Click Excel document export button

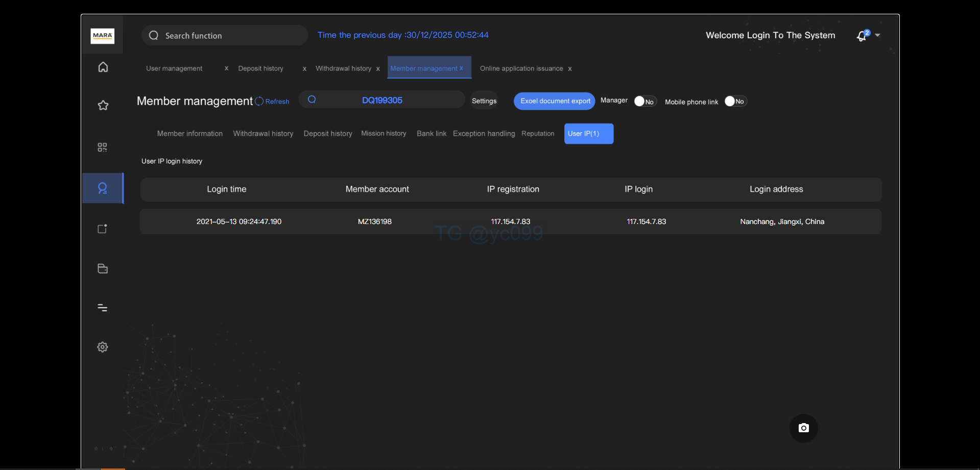pyautogui.click(x=555, y=101)
